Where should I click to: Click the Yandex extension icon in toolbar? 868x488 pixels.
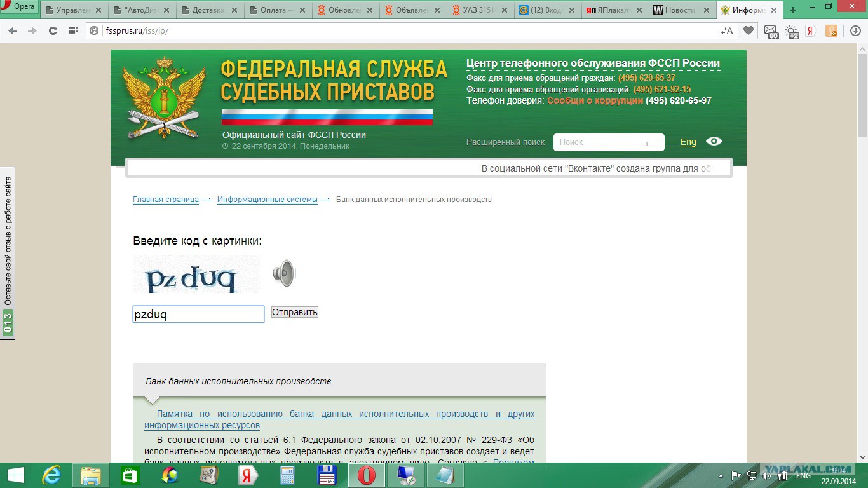811,30
